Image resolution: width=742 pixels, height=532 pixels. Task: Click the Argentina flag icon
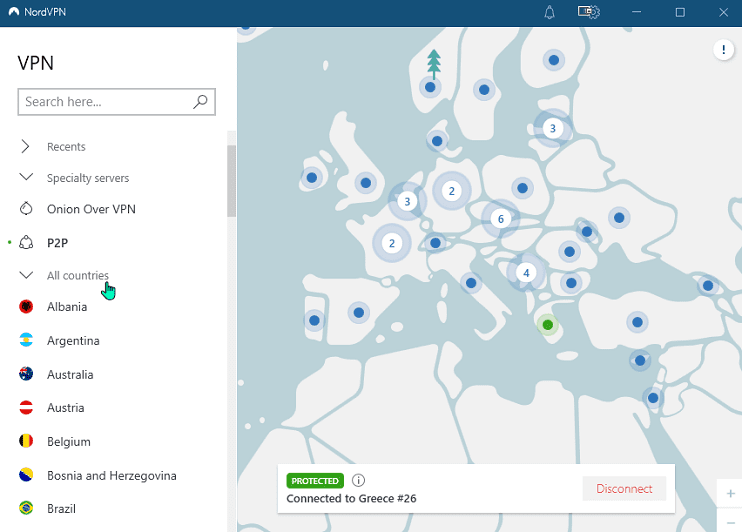pos(26,340)
